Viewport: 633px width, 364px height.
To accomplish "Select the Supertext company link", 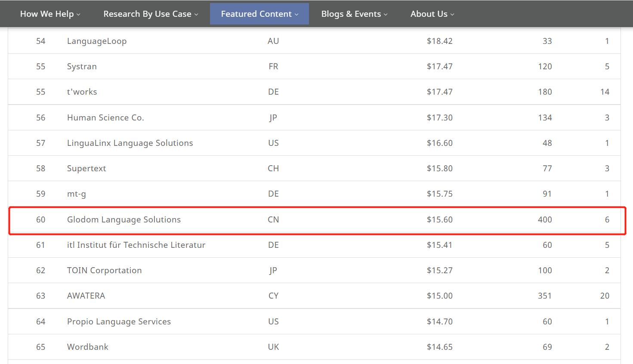I will point(86,168).
